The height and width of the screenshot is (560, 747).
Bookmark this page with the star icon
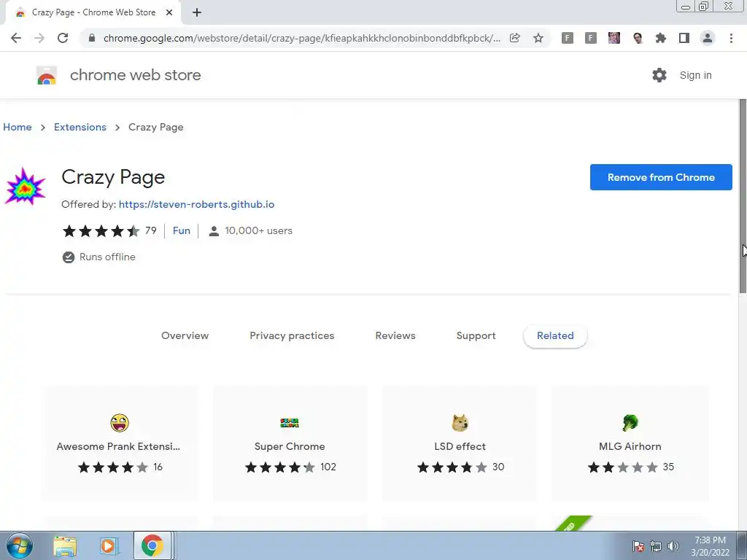pyautogui.click(x=538, y=38)
